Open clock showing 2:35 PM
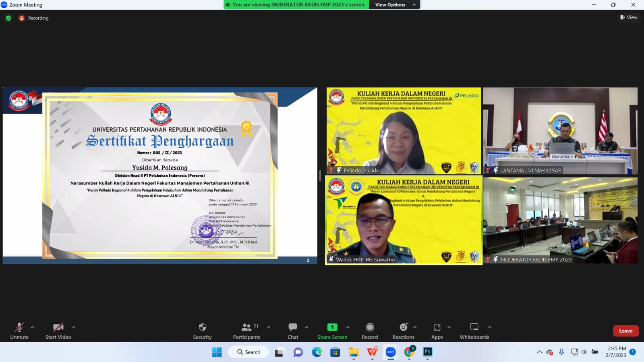 616,352
